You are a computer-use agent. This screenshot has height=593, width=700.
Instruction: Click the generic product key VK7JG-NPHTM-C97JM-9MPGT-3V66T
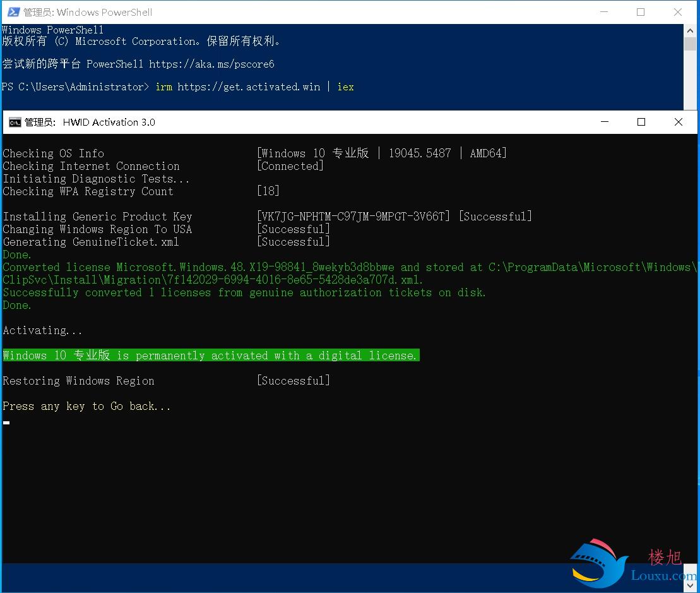(x=353, y=217)
